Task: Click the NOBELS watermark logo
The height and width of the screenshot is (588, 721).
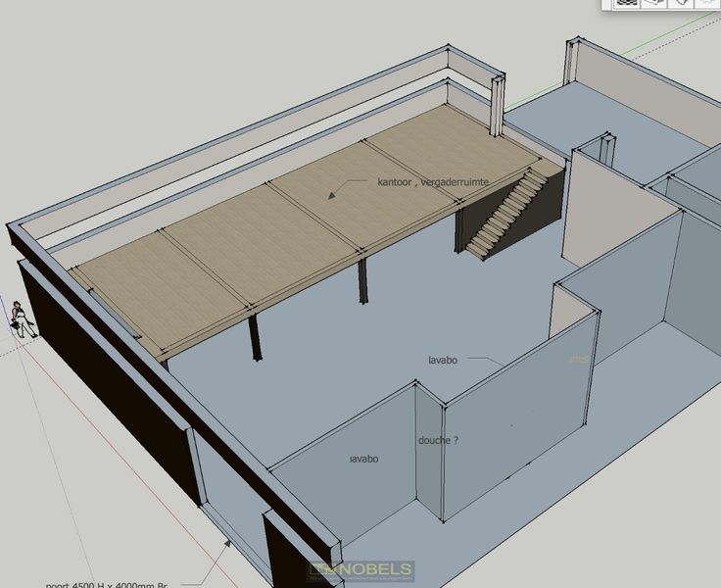Action: click(x=360, y=570)
